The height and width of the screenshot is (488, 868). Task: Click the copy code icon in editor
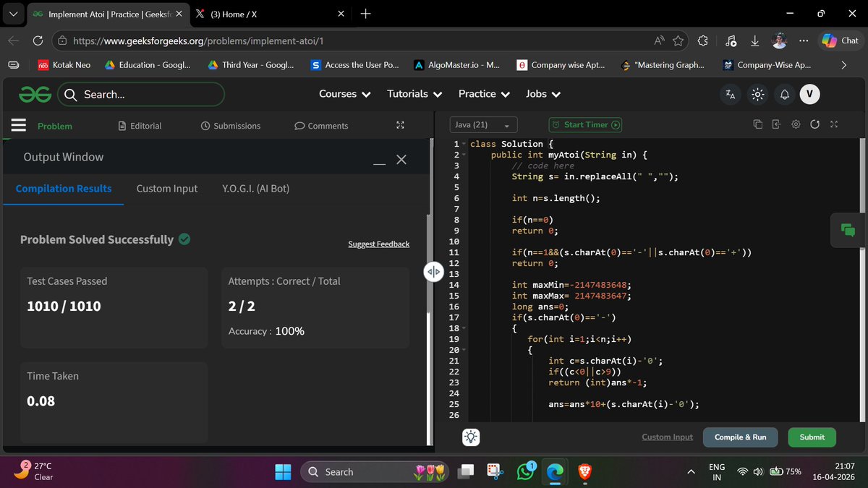pos(758,124)
